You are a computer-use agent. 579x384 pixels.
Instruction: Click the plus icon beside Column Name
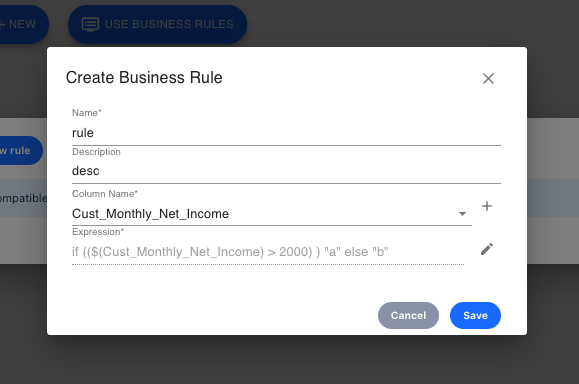tap(487, 206)
